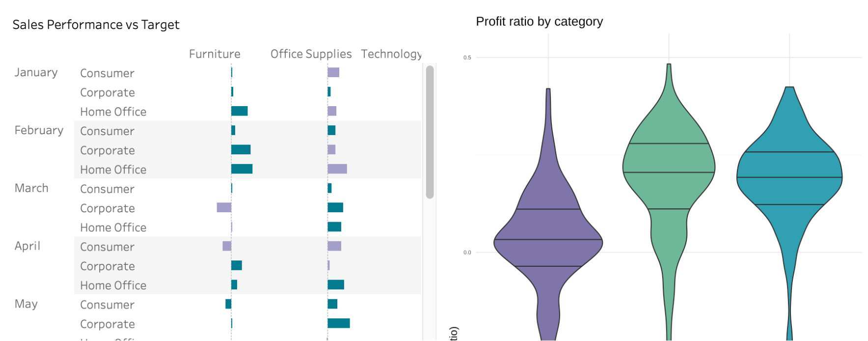Click the 0.5 y-axis tick label
This screenshot has height=341, width=868.
467,57
